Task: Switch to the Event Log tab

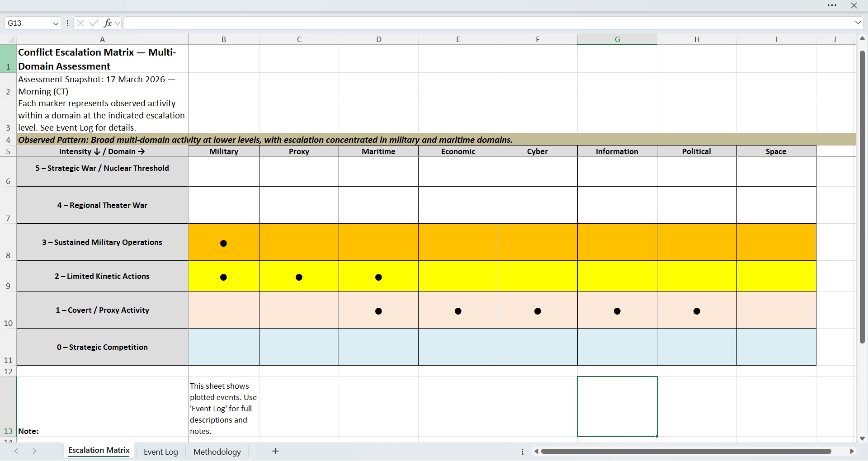Action: 160,451
